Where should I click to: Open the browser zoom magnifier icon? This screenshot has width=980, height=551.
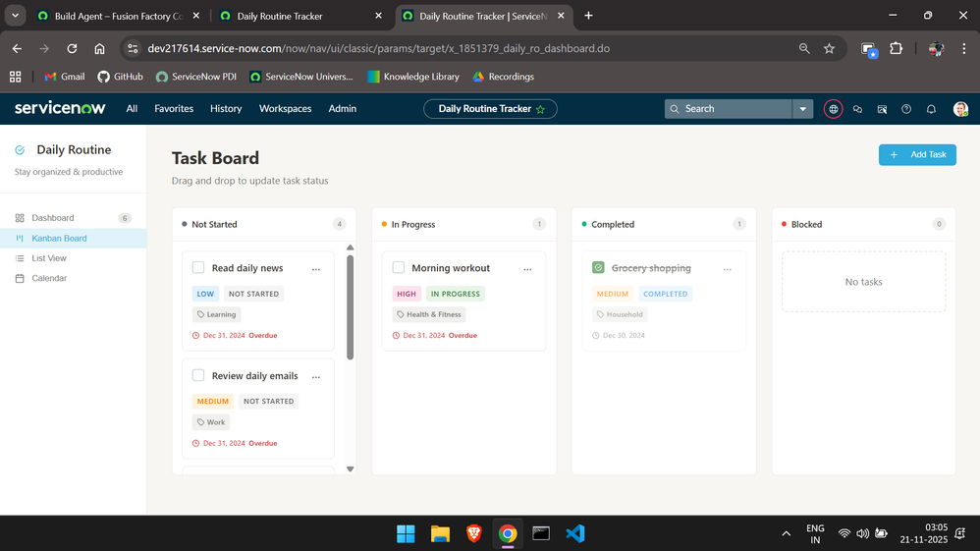(x=804, y=48)
